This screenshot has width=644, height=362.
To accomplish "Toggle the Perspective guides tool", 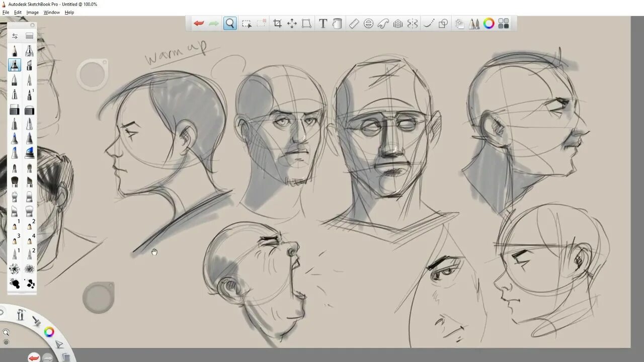I will pos(397,24).
